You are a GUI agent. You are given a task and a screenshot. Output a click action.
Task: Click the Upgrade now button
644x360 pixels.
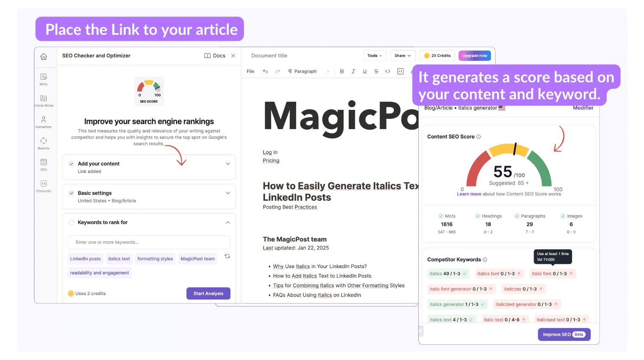pos(475,56)
